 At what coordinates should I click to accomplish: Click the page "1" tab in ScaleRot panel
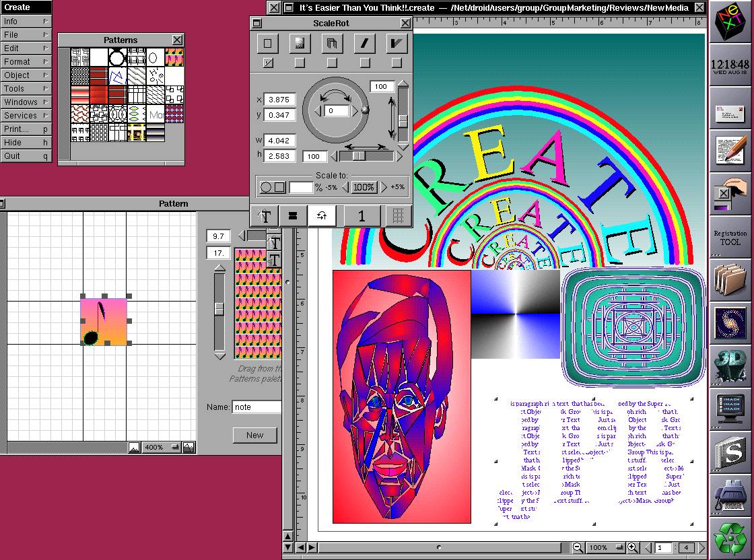361,216
